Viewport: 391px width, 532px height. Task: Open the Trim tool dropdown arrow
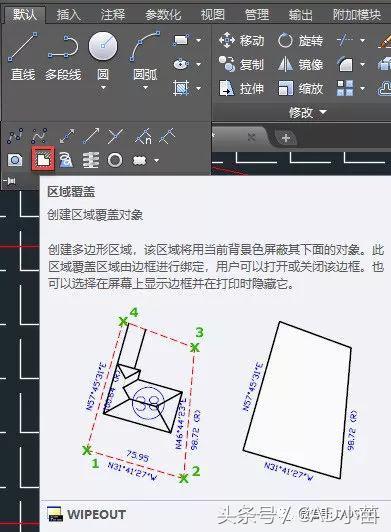click(x=362, y=40)
